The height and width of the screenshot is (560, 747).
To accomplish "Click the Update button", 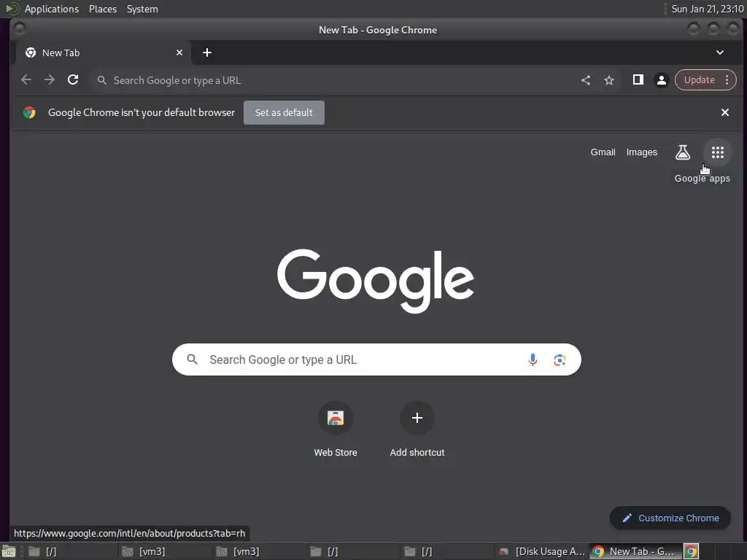I will (x=699, y=80).
